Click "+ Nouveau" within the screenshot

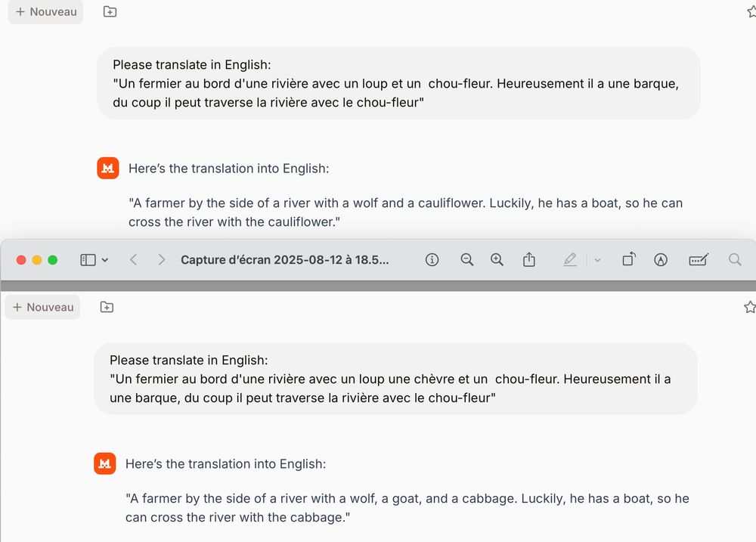(42, 307)
